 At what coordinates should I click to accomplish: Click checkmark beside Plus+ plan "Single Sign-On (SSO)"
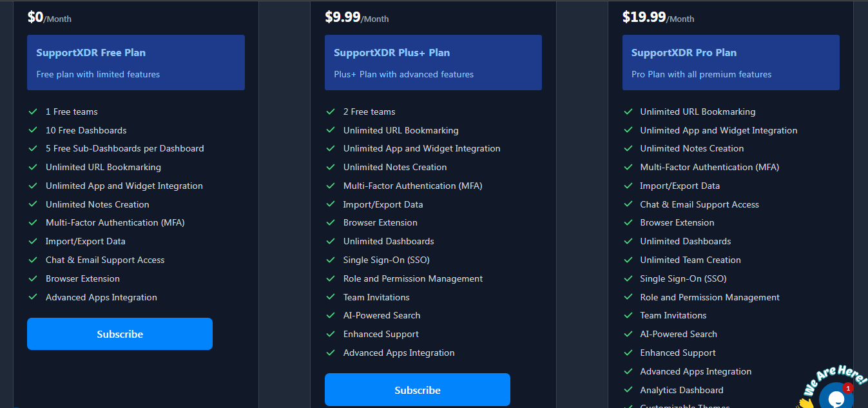pos(331,260)
